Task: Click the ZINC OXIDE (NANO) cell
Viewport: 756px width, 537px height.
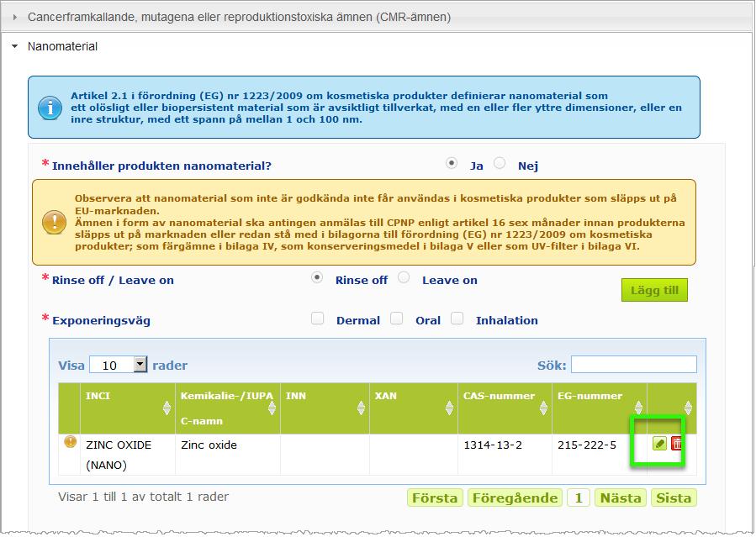Action: pyautogui.click(x=128, y=455)
